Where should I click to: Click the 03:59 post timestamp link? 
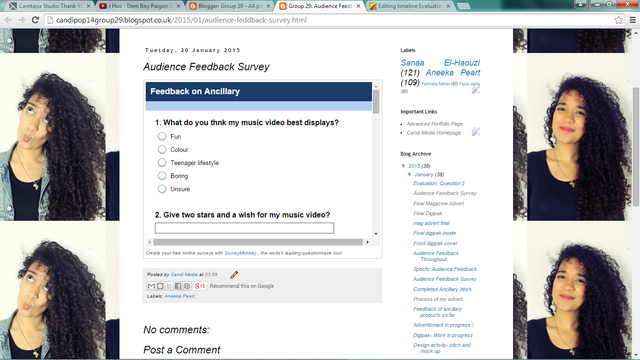[x=211, y=275]
